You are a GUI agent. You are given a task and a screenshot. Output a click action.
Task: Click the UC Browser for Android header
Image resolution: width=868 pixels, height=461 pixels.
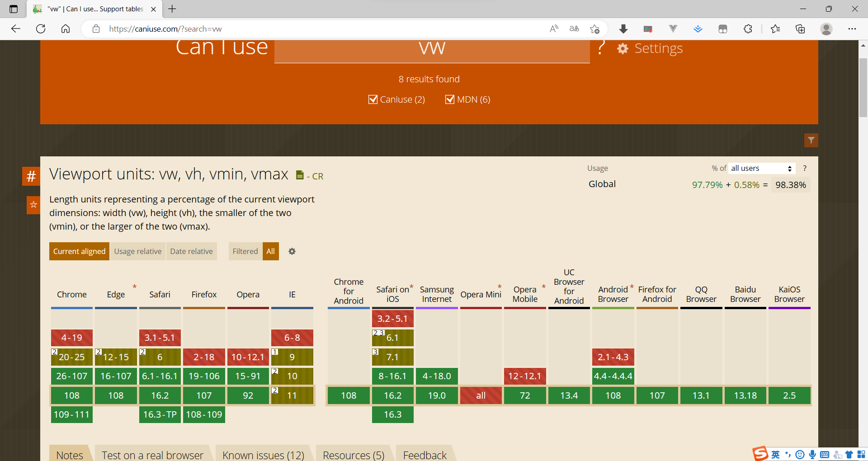click(569, 287)
